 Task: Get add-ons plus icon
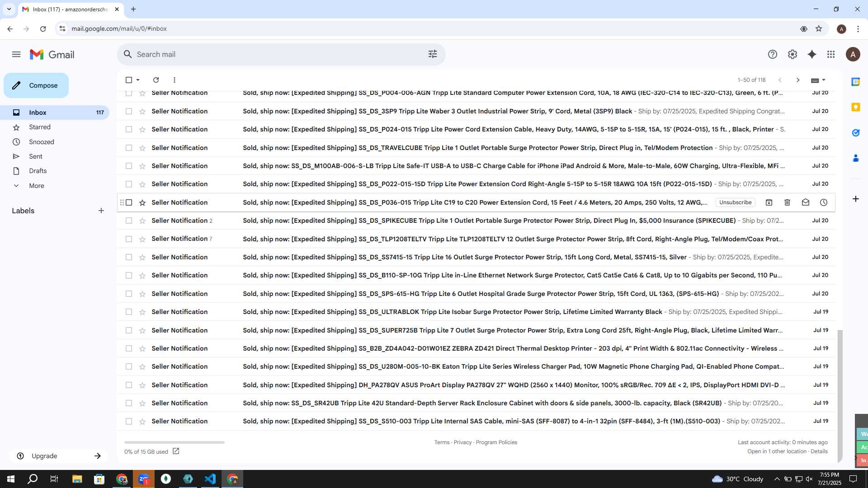click(855, 199)
